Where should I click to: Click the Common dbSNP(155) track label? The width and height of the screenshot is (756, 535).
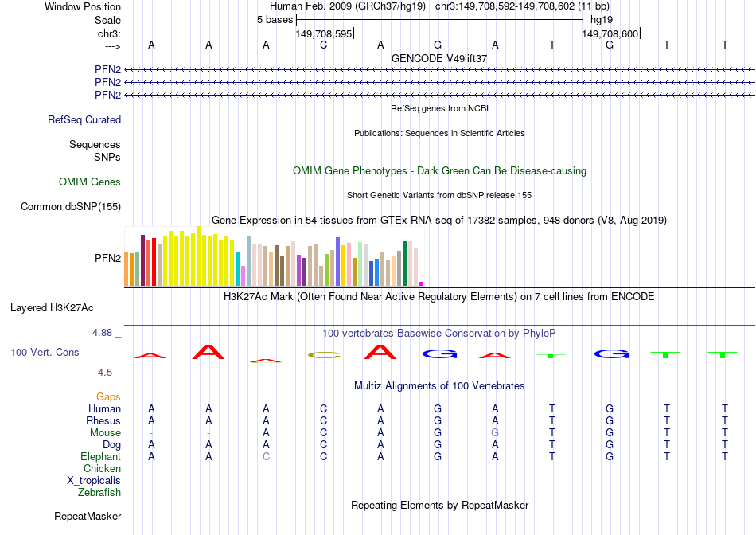point(71,206)
